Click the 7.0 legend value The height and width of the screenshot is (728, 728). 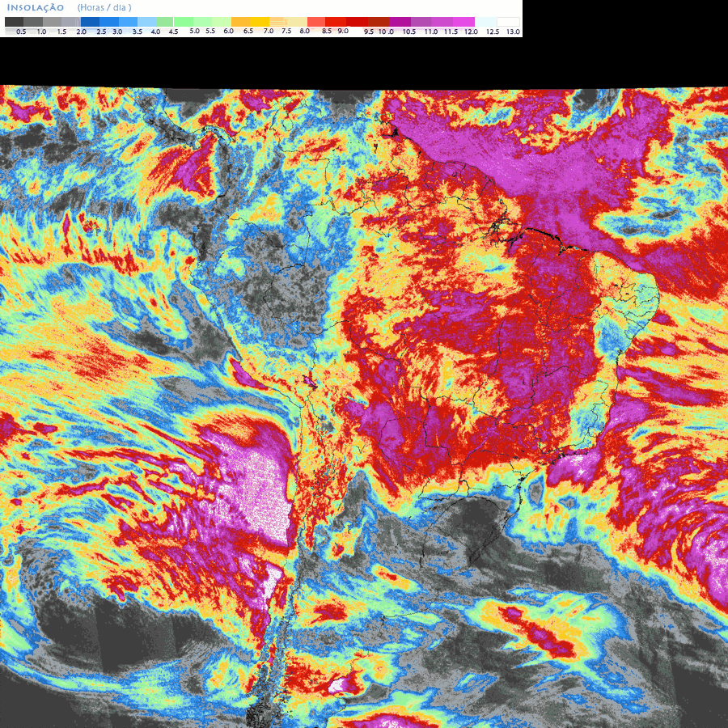(x=269, y=31)
